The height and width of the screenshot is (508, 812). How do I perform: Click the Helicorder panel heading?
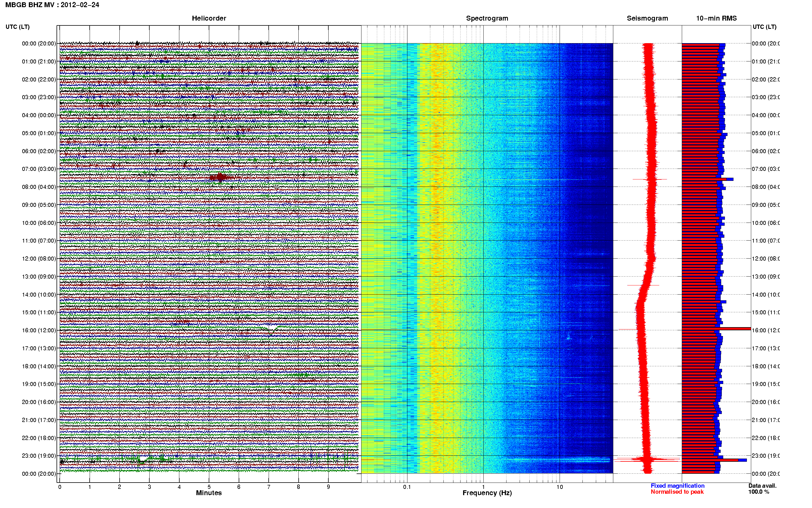[209, 18]
